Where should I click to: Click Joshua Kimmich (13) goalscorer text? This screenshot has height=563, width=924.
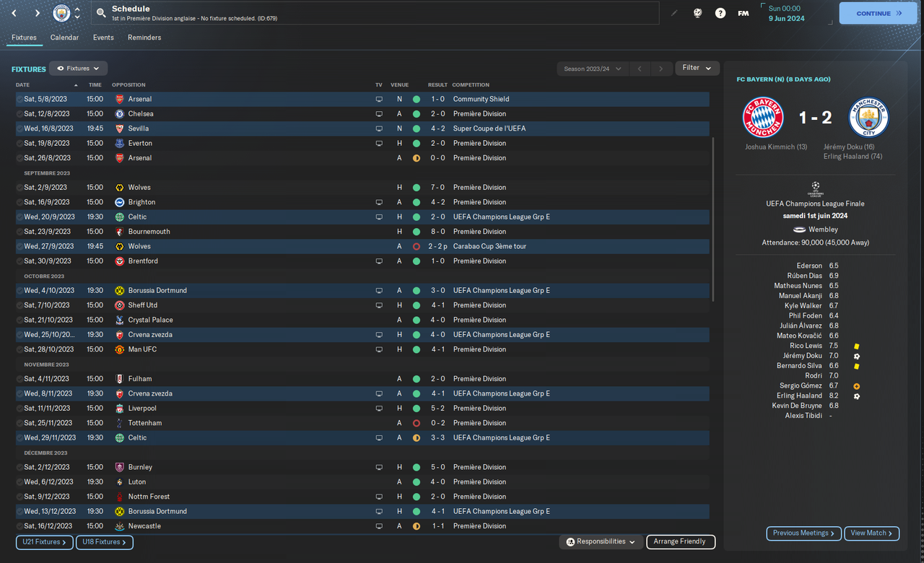tap(776, 147)
